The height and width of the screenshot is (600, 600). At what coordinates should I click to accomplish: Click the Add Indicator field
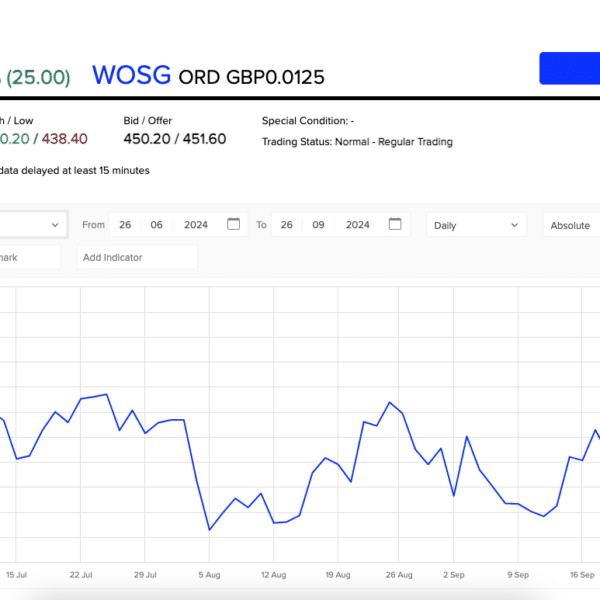[136, 257]
